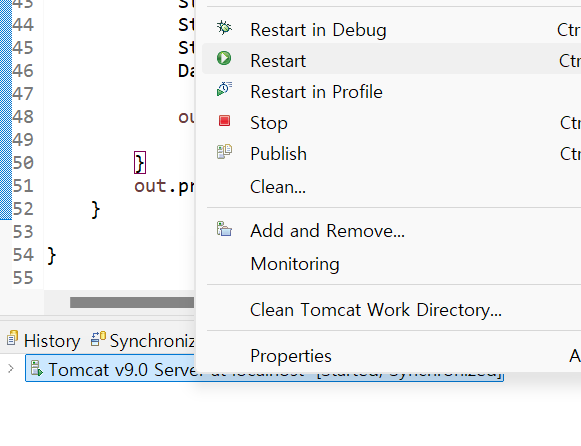The image size is (581, 446).
Task: Click the editor horizontal scrollbar thumb
Action: (x=132, y=302)
